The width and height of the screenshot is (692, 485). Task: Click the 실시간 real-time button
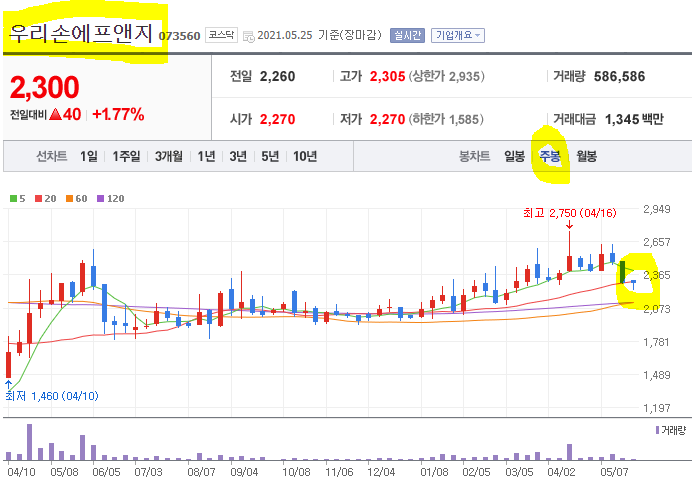pos(407,35)
